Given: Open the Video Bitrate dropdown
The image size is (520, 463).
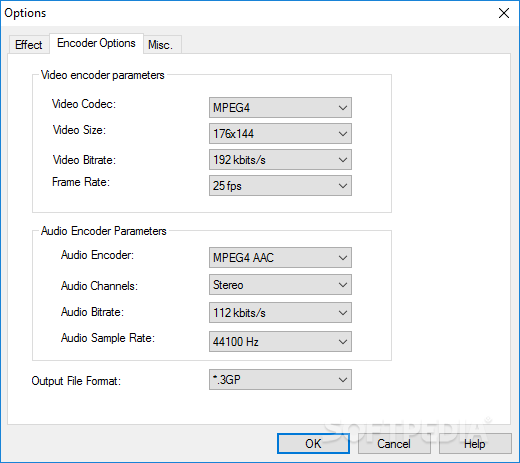Looking at the screenshot, I should click(280, 159).
